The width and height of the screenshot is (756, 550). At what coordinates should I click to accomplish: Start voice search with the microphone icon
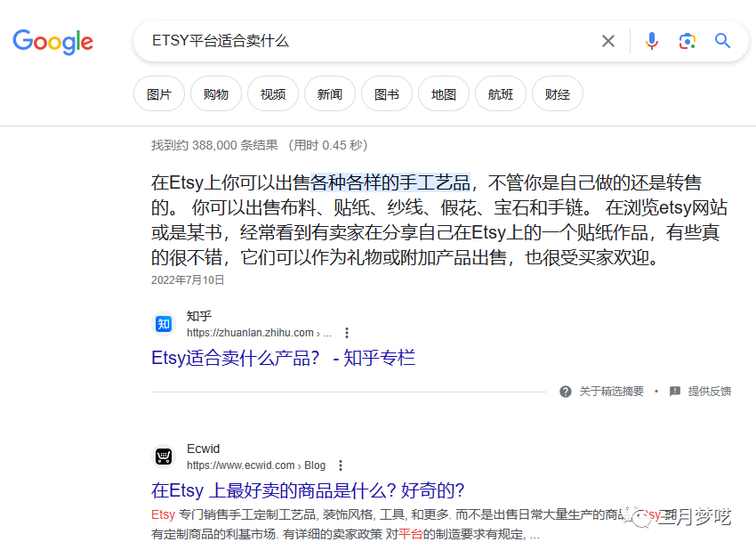(x=651, y=41)
